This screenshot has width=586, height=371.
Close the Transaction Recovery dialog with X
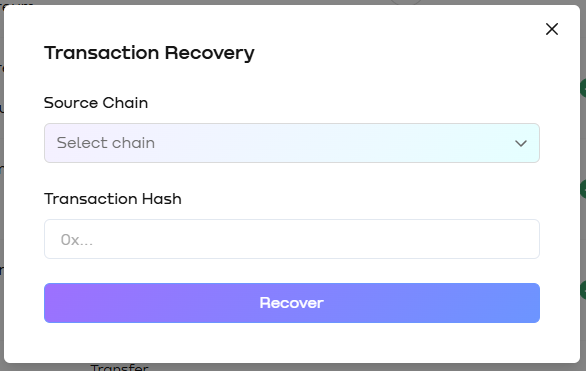[552, 29]
